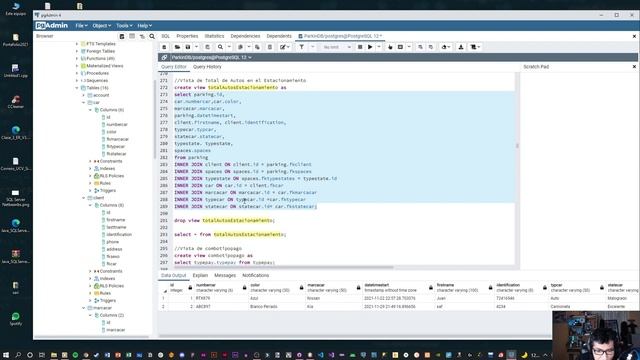Click the Explain icon next to execute options
640x360 pixels.
tap(390, 47)
